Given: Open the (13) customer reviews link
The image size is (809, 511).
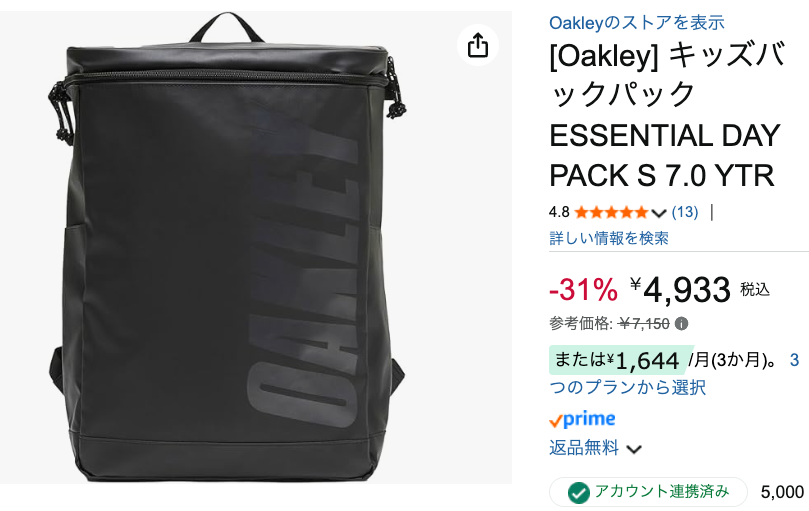Looking at the screenshot, I should click(685, 212).
